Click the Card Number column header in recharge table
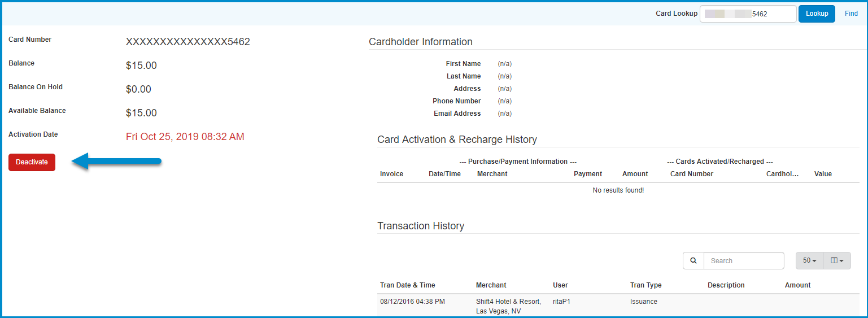868x318 pixels. coord(691,174)
